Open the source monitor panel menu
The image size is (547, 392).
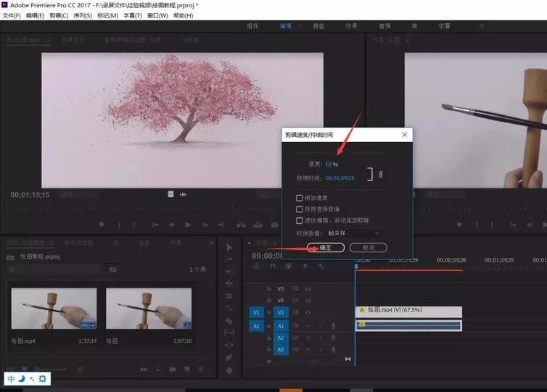49,41
